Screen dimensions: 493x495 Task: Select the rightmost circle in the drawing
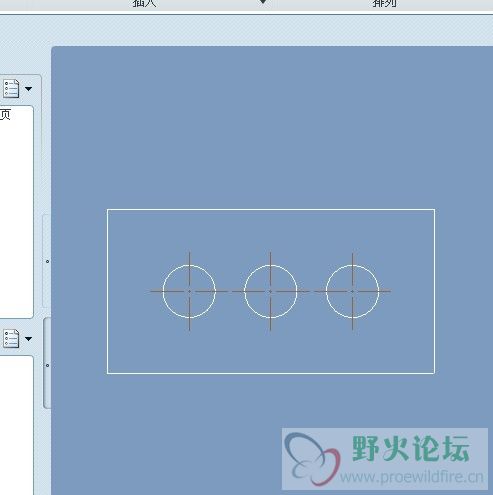[x=352, y=291]
